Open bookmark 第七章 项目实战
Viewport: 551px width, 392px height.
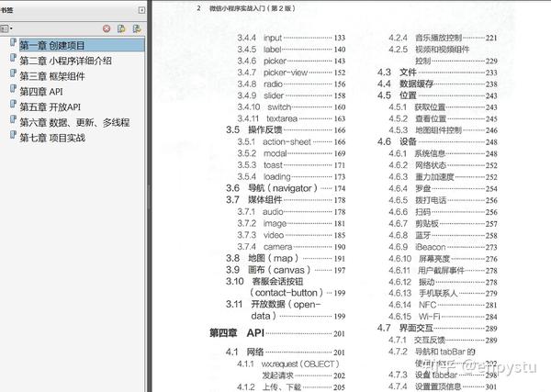(52, 138)
